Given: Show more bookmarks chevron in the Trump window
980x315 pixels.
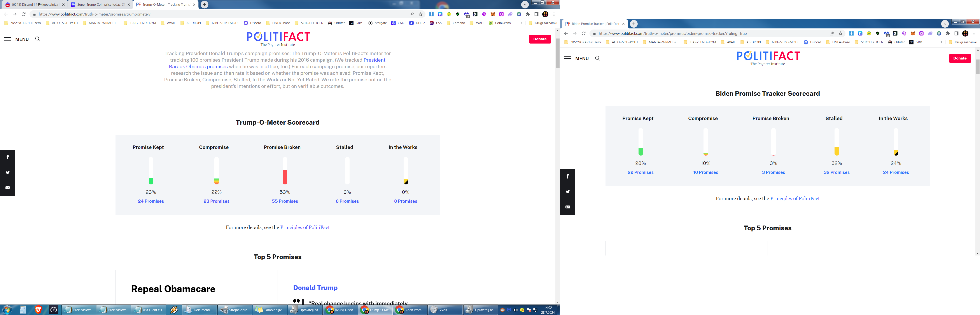Looking at the screenshot, I should pyautogui.click(x=521, y=23).
